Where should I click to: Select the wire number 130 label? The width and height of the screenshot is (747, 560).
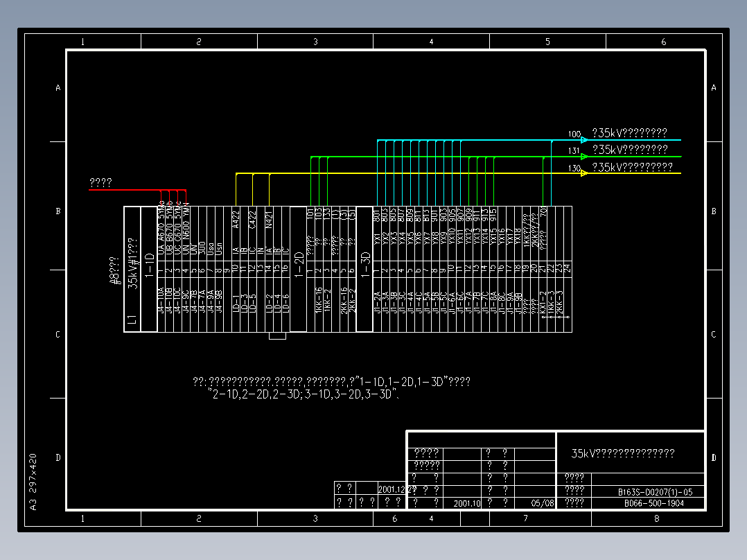tap(574, 168)
